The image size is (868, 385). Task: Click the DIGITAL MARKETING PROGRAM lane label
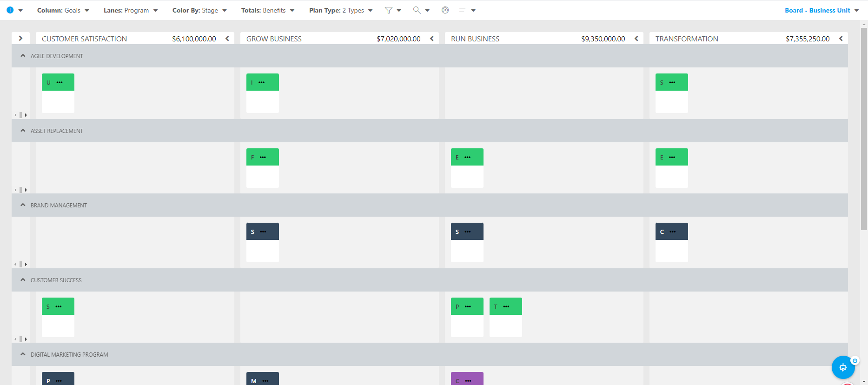point(69,354)
